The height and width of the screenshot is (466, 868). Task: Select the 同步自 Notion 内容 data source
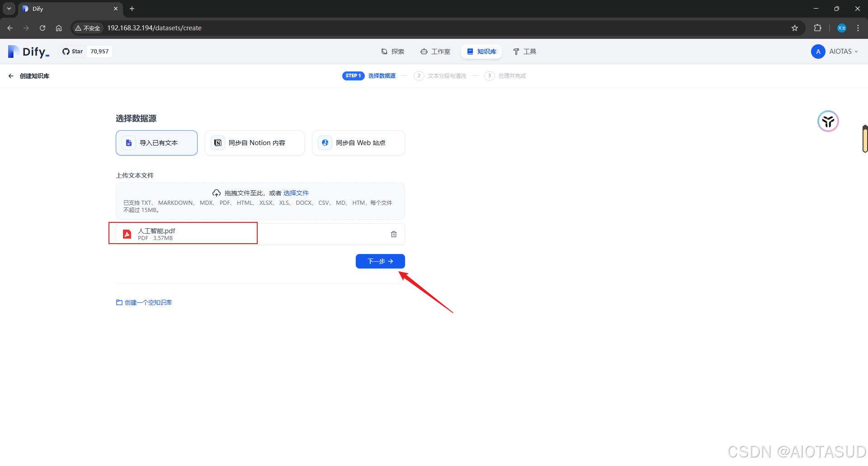coord(255,142)
